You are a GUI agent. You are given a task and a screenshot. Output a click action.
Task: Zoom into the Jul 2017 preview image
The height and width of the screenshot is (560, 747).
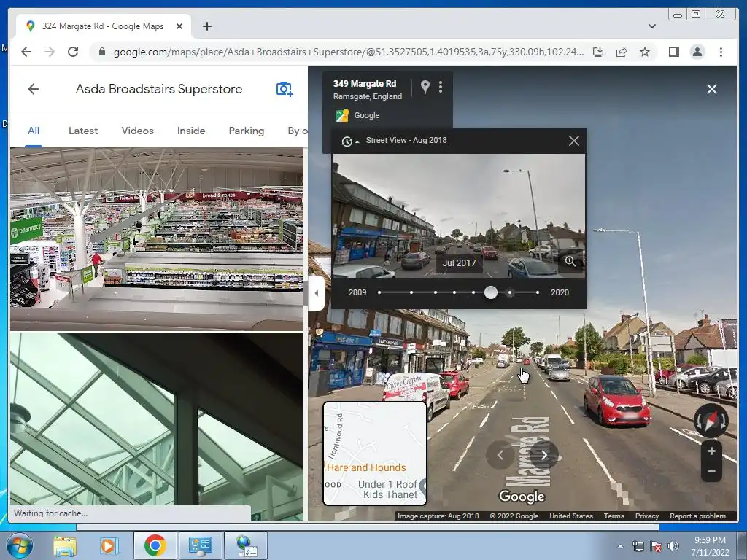point(570,261)
